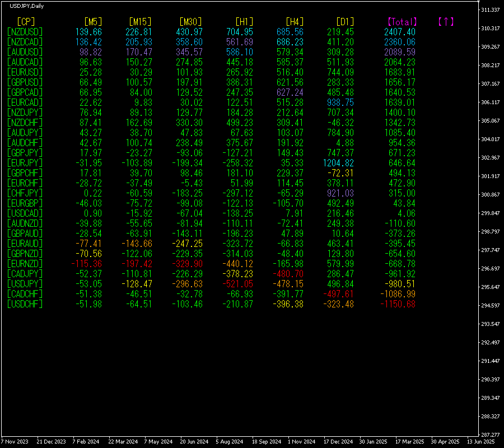Click time axis date 17 Dec 2024
Viewport: 504px width, 448px height.
coord(338,442)
